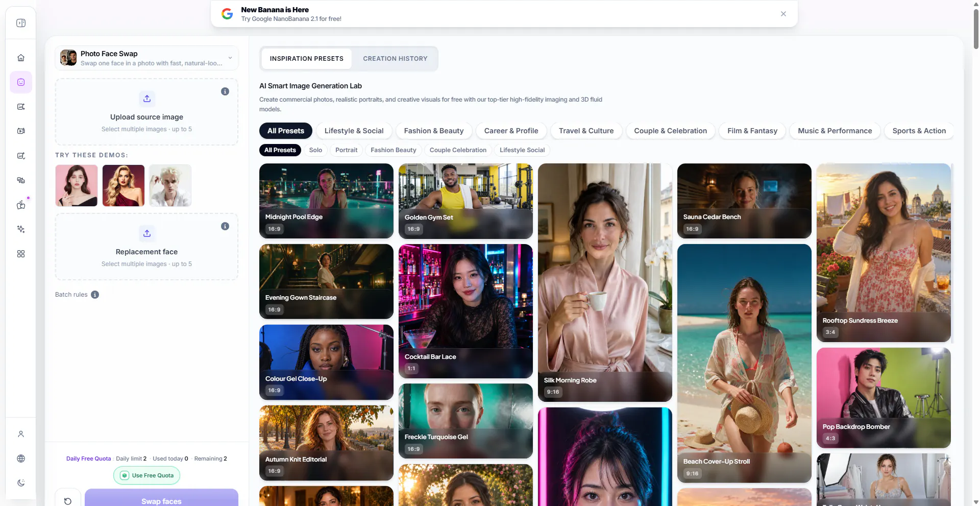Select the dark-haired woman demo image
980x506 pixels.
click(77, 185)
